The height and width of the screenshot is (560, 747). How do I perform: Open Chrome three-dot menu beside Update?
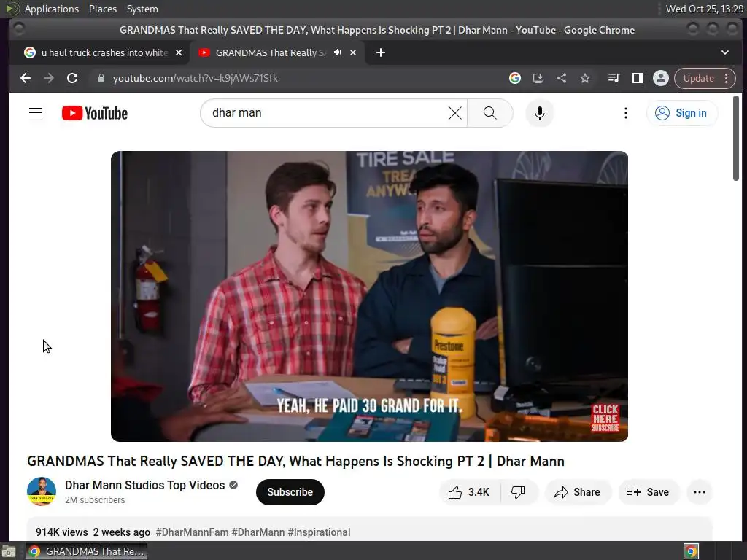[726, 78]
